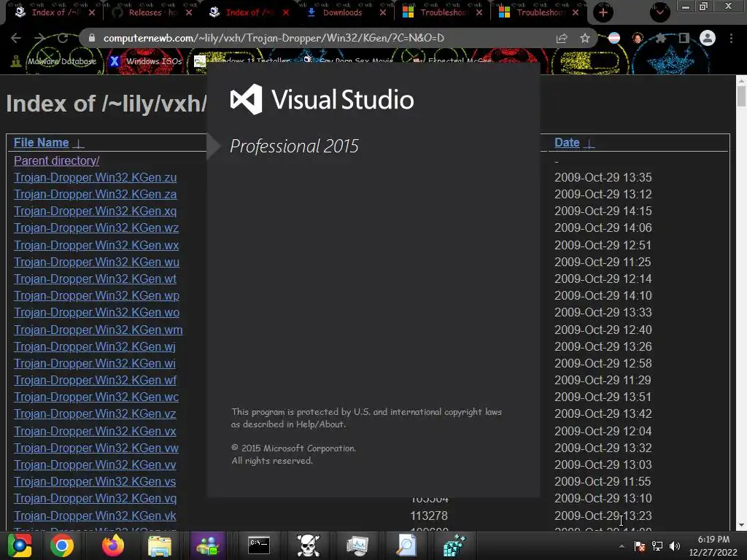Open the Chrome profile avatar
Viewport: 747px width, 560px height.
coord(708,38)
